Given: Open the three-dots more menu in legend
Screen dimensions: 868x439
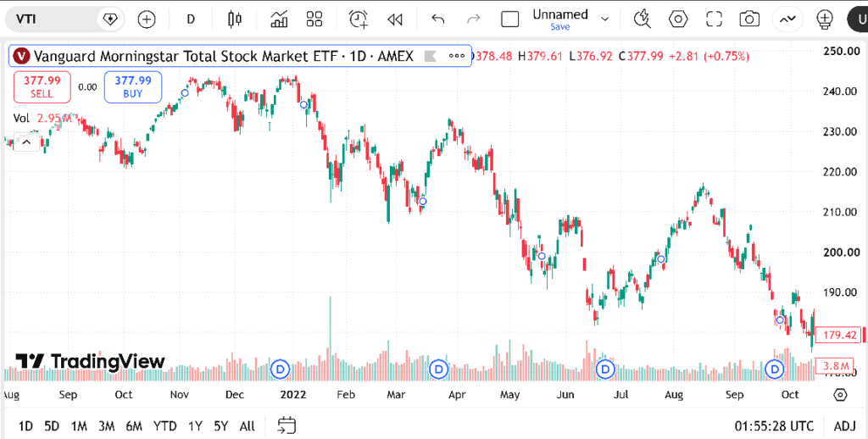Looking at the screenshot, I should 457,56.
